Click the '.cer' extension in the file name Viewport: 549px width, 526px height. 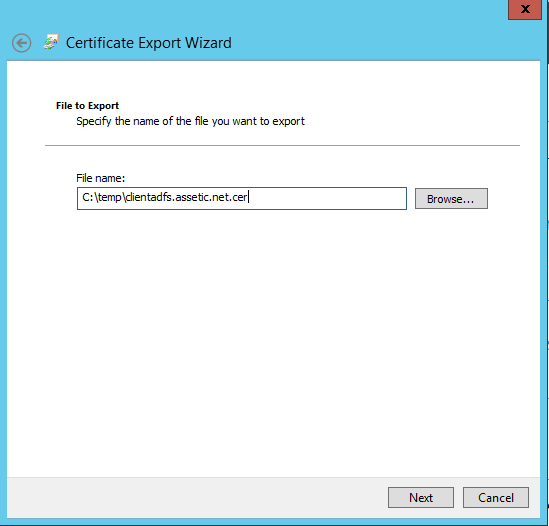tap(238, 198)
